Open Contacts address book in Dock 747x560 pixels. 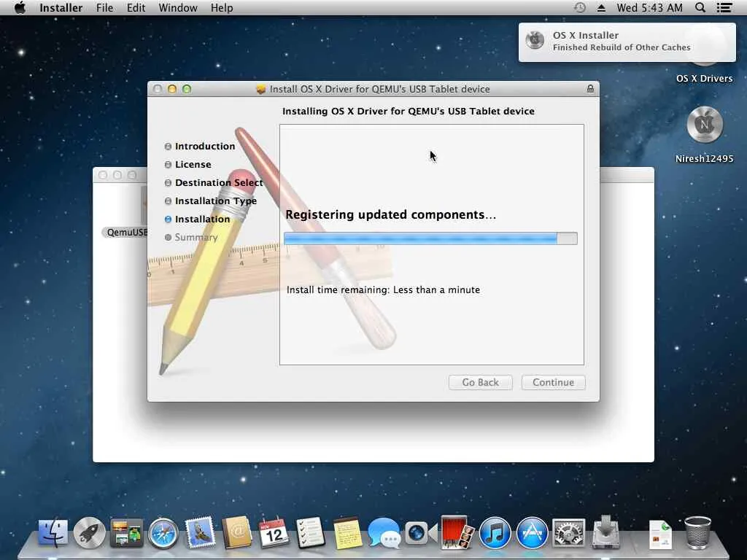point(237,532)
